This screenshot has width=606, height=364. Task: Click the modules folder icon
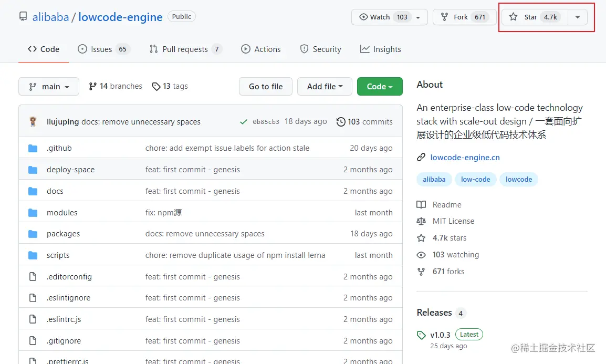click(x=33, y=213)
